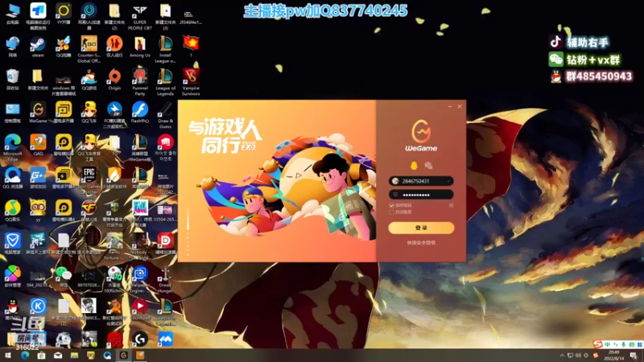Open the on-screen keyboard icon beside 保存密码
Viewport: 644px width, 362px height.
pos(451,205)
